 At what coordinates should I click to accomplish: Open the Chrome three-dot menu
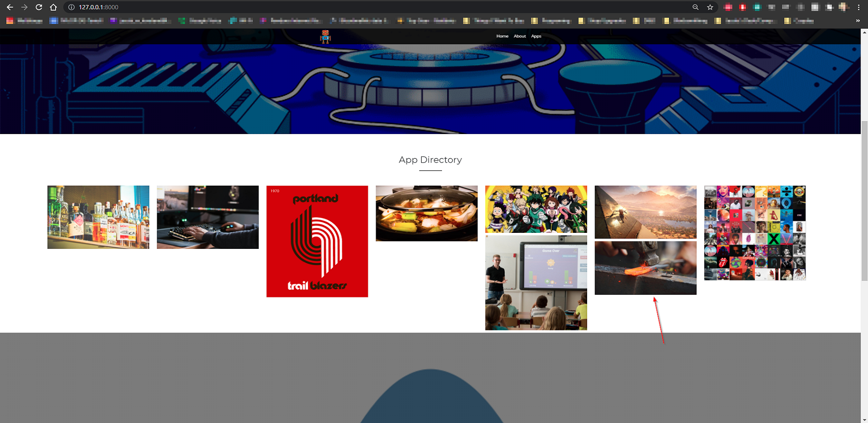click(x=859, y=7)
